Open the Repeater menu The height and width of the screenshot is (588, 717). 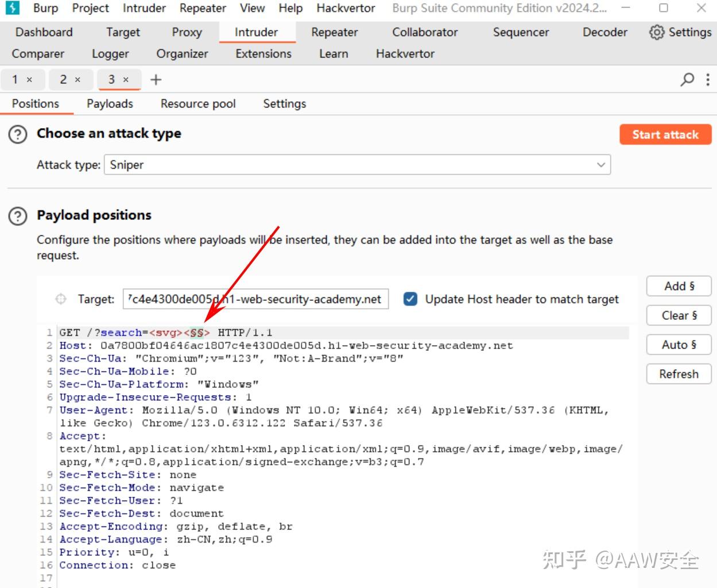point(203,8)
